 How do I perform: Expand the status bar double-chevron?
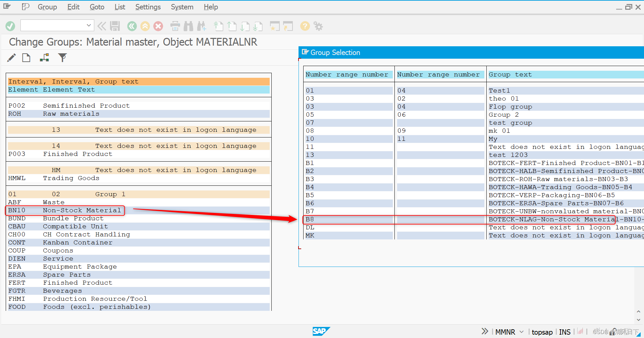pos(485,331)
